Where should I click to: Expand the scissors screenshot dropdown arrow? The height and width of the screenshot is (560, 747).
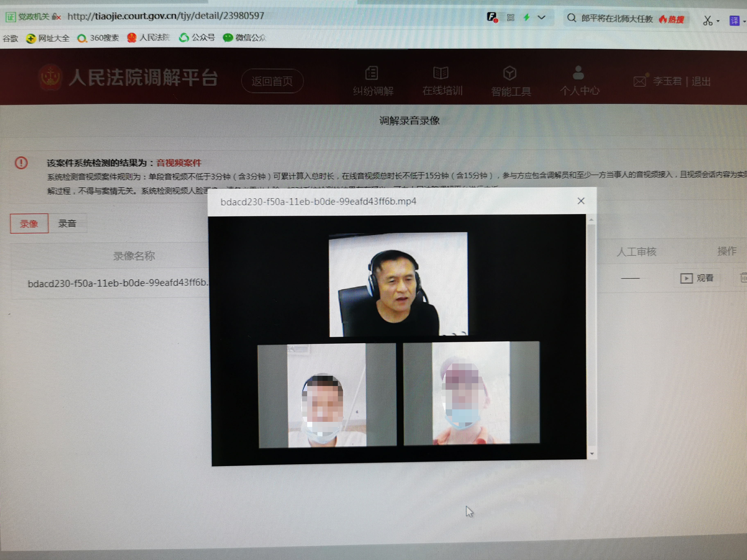click(718, 21)
